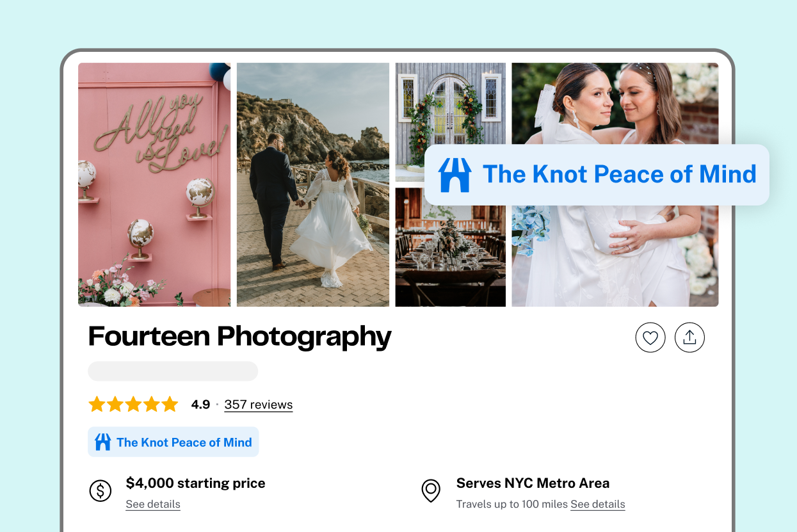This screenshot has width=797, height=532.
Task: Click the house icon in the small Peace of Mind badge
Action: click(103, 442)
